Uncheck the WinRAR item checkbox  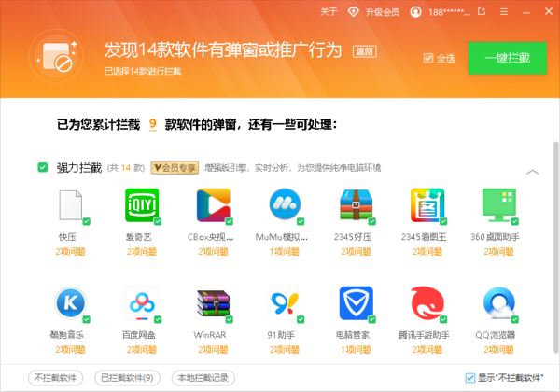[230, 319]
